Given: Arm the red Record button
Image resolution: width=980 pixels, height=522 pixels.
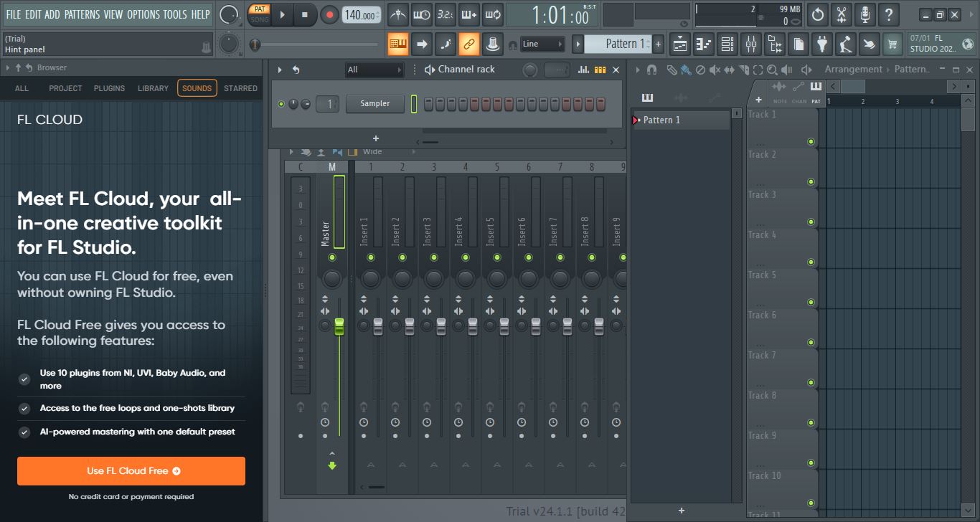Looking at the screenshot, I should click(x=329, y=14).
